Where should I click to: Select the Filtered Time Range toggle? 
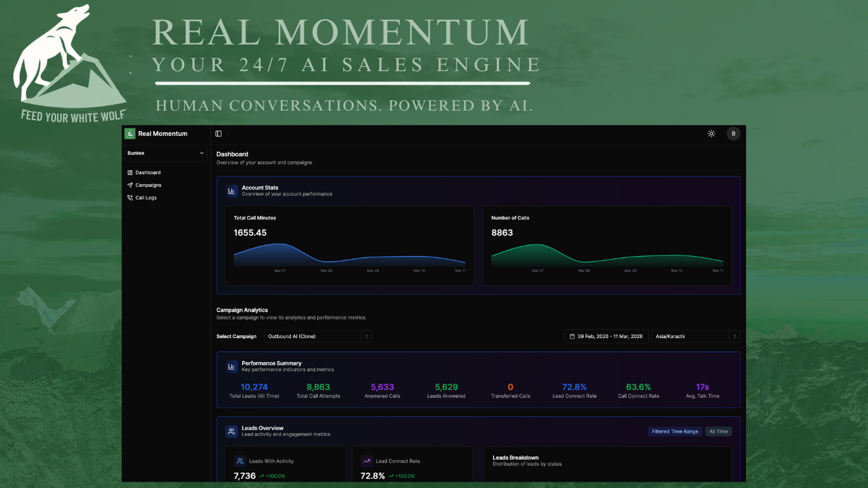pos(675,431)
